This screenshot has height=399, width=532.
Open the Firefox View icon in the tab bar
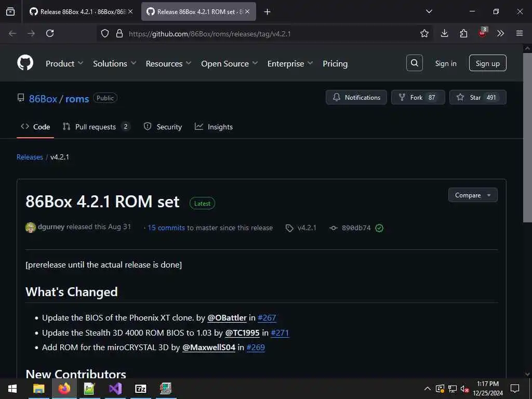click(10, 11)
